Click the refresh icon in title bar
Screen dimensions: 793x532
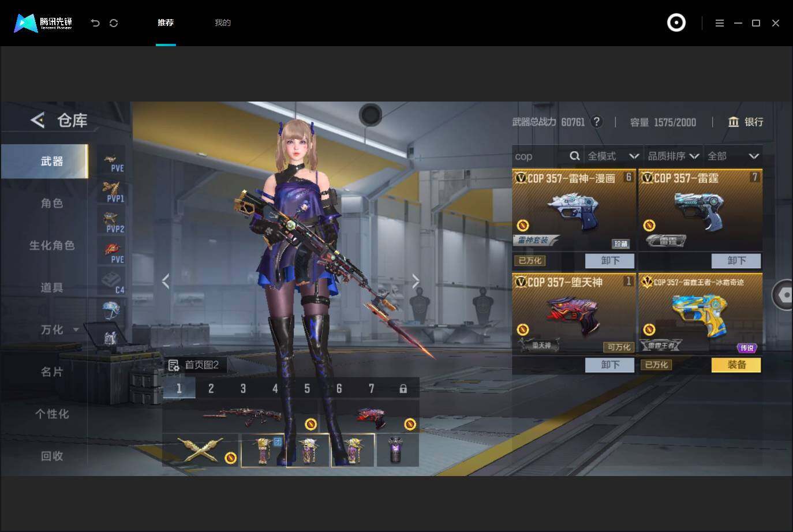point(114,23)
